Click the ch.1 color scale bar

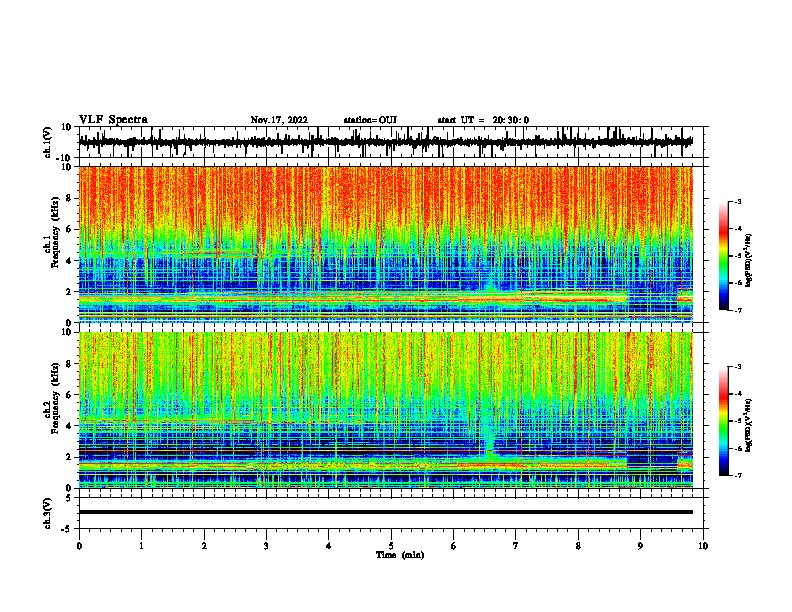coord(723,256)
